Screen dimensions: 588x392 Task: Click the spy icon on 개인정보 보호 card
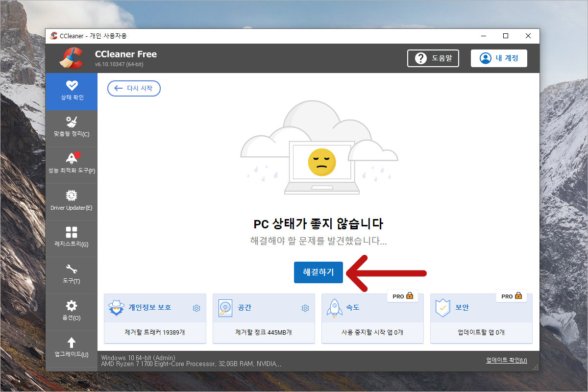pyautogui.click(x=116, y=308)
